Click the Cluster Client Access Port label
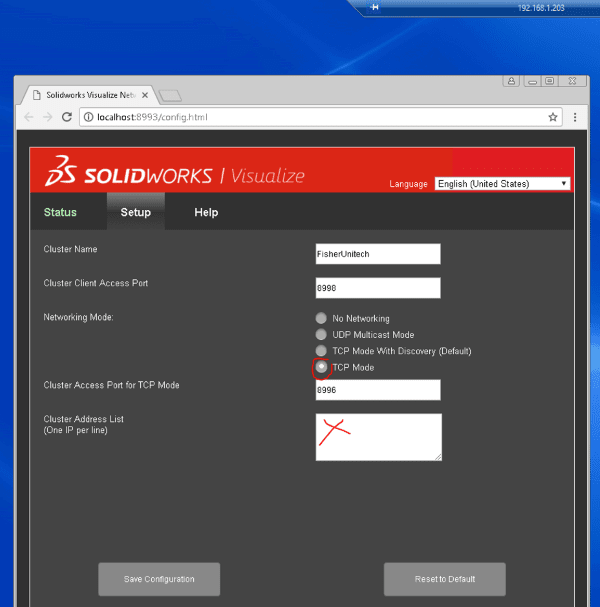The width and height of the screenshot is (600, 607). pos(96,283)
